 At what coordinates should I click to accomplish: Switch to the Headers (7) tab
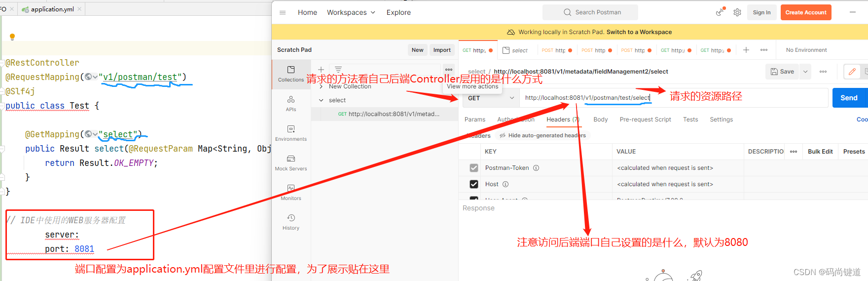point(563,120)
